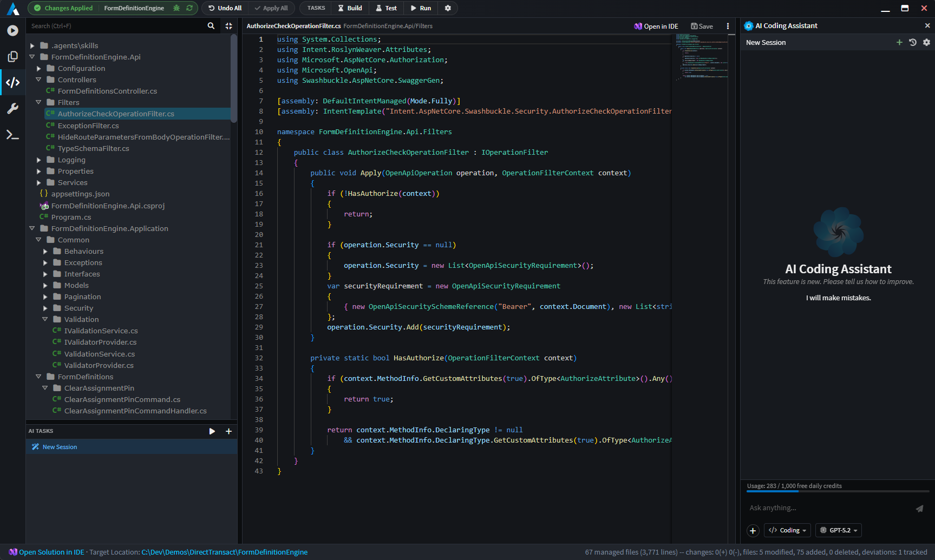Image resolution: width=935 pixels, height=560 pixels.
Task: Click Open in IDE button
Action: (656, 26)
